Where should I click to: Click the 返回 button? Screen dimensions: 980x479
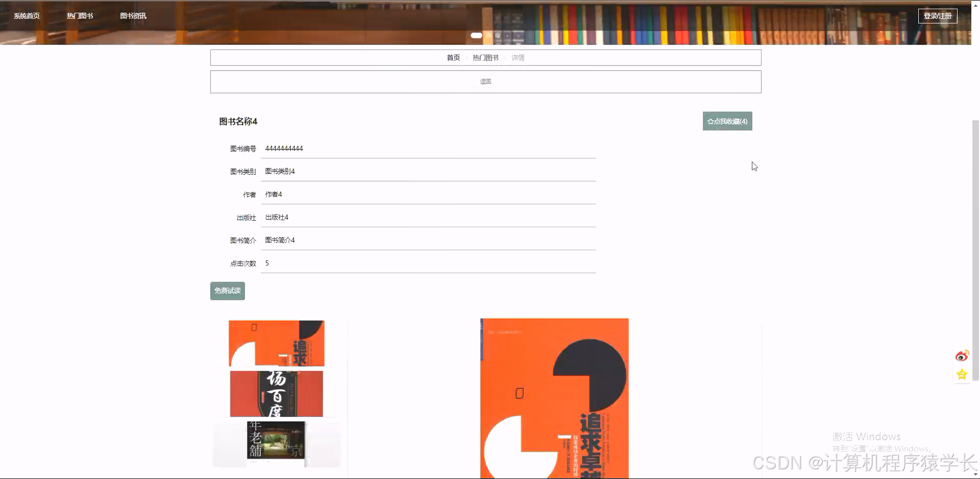[485, 82]
